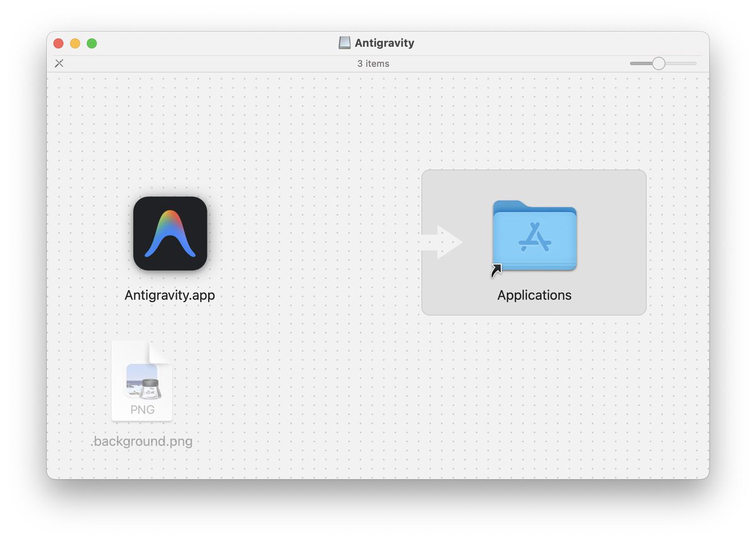
Task: Close the Antigravity window with red button
Action: pos(59,44)
